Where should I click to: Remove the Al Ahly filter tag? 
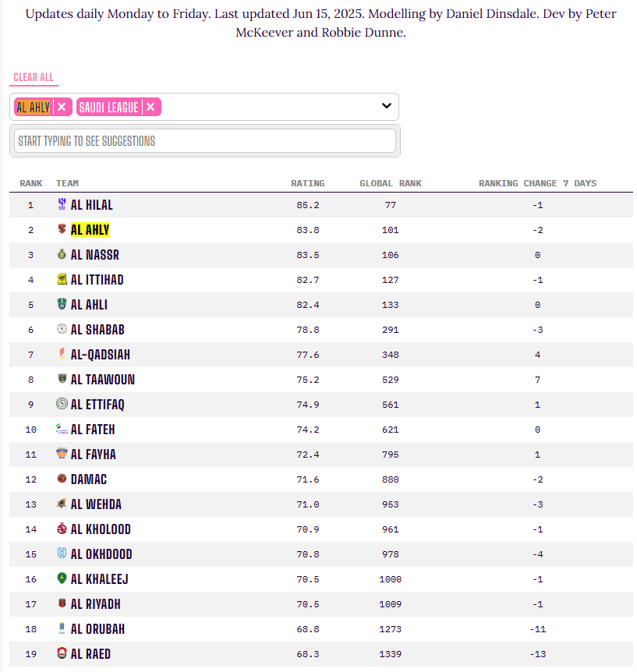[x=62, y=107]
